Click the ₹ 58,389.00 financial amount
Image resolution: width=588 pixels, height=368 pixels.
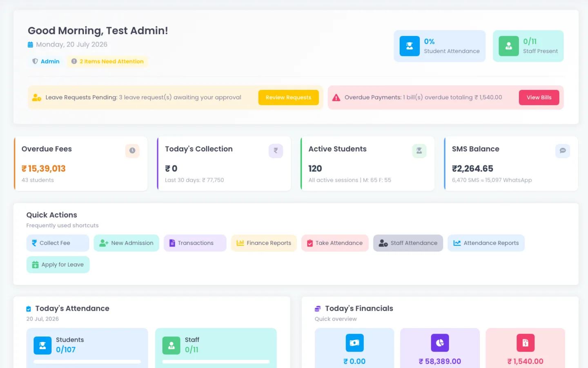pos(440,361)
